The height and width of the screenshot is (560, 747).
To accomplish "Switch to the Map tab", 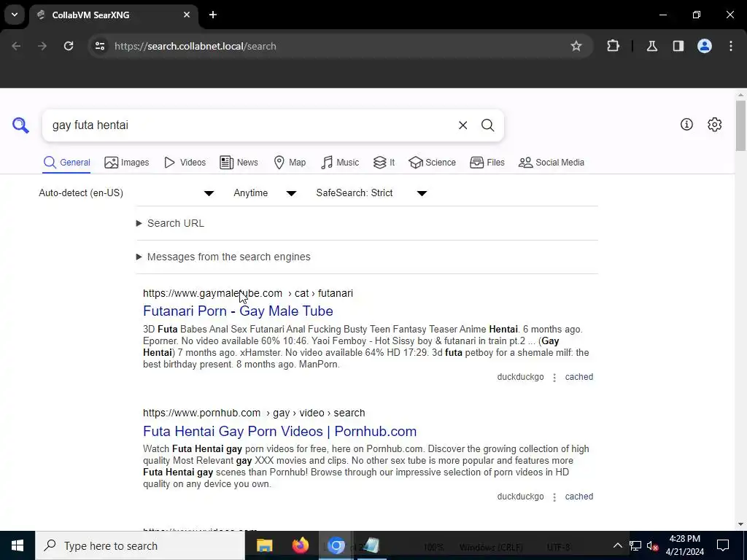I will [x=290, y=163].
